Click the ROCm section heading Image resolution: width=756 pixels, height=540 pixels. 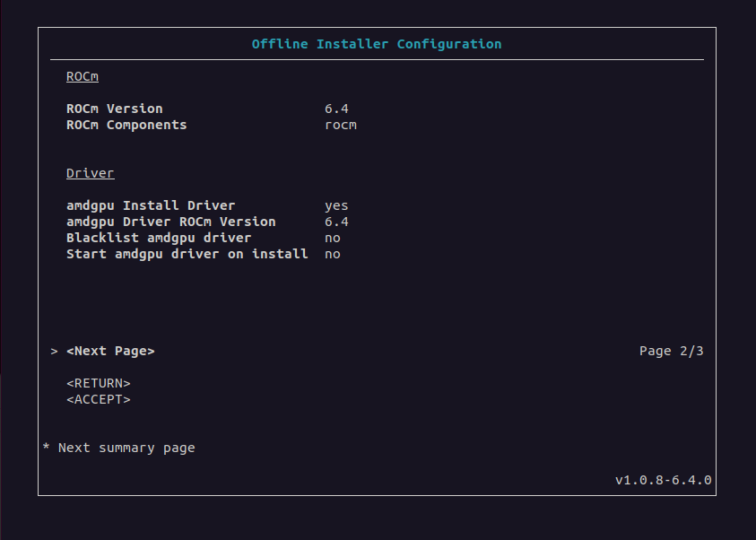(83, 76)
